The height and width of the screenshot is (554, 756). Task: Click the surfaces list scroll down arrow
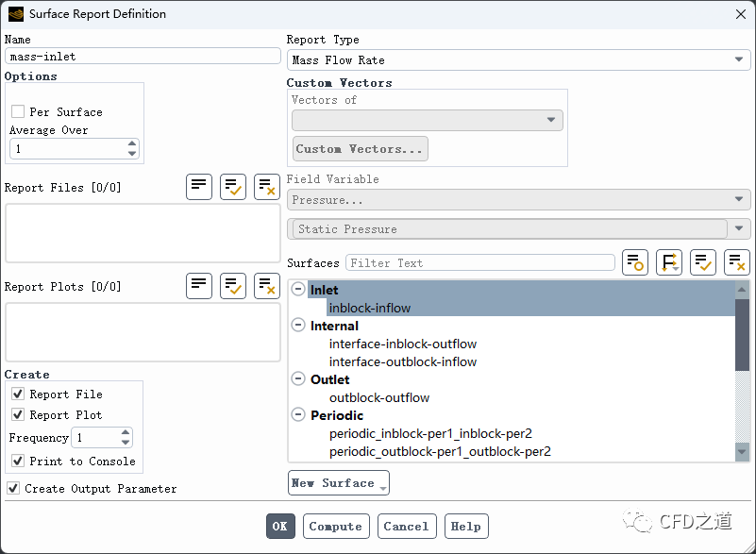click(x=742, y=452)
